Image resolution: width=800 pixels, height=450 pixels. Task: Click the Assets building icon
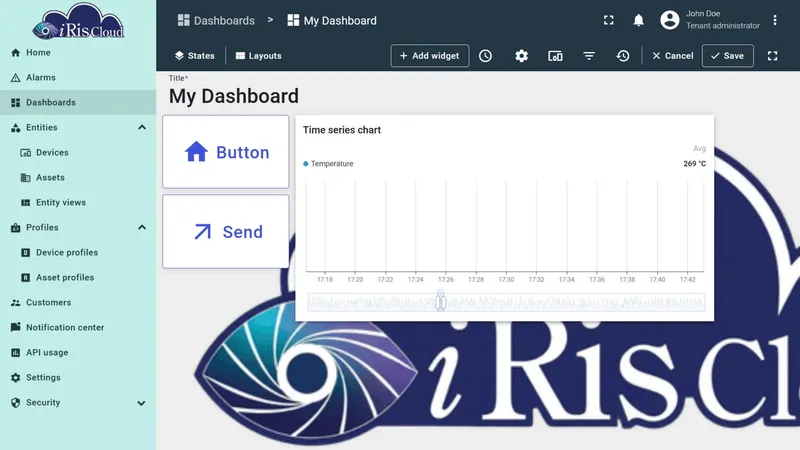click(x=26, y=178)
